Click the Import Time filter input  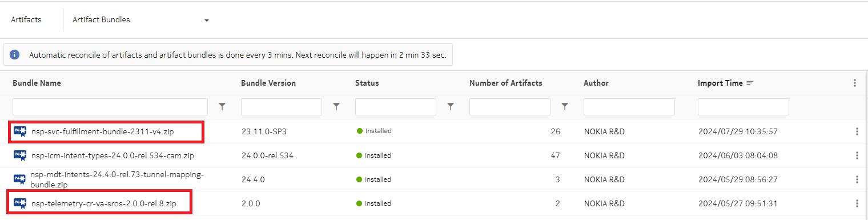[x=744, y=107]
